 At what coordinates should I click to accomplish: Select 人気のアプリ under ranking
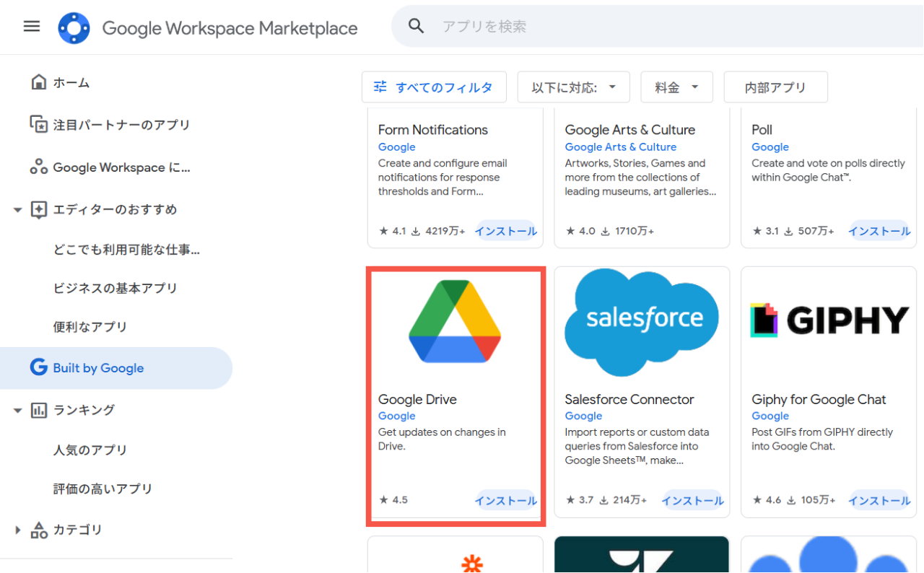click(90, 450)
